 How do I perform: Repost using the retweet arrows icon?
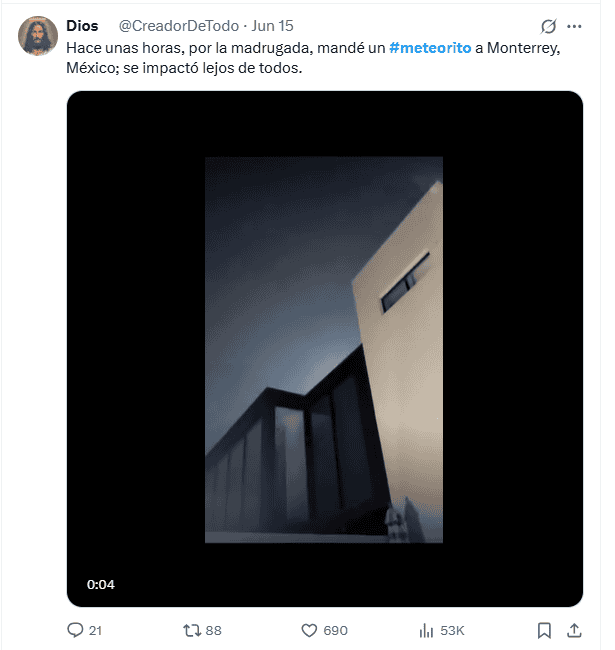192,630
